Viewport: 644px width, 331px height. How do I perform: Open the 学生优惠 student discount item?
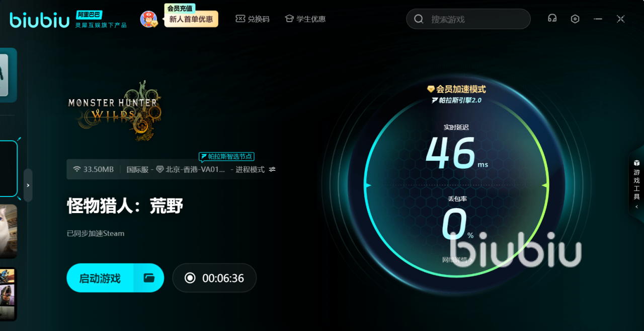pos(305,19)
